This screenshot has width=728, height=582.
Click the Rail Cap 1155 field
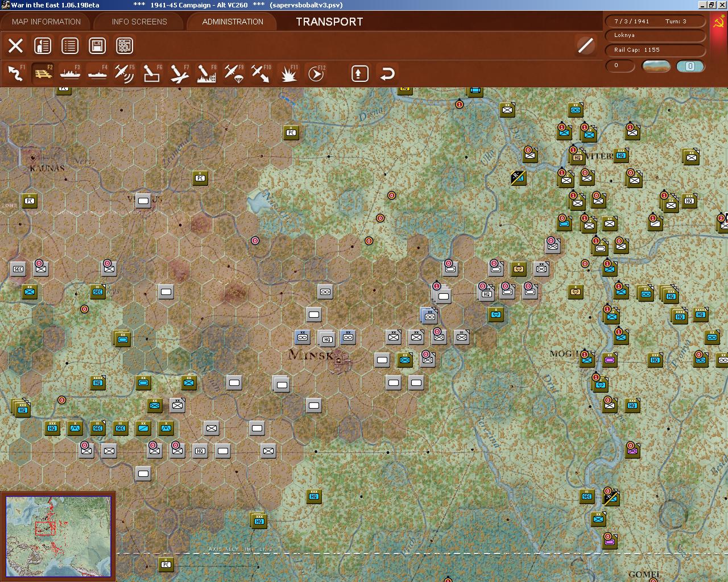[x=656, y=50]
